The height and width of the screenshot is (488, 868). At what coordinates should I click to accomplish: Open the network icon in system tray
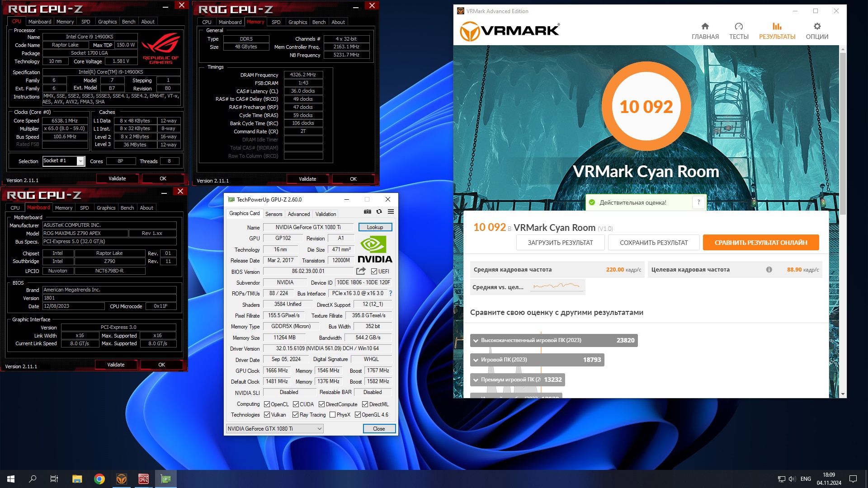(781, 479)
